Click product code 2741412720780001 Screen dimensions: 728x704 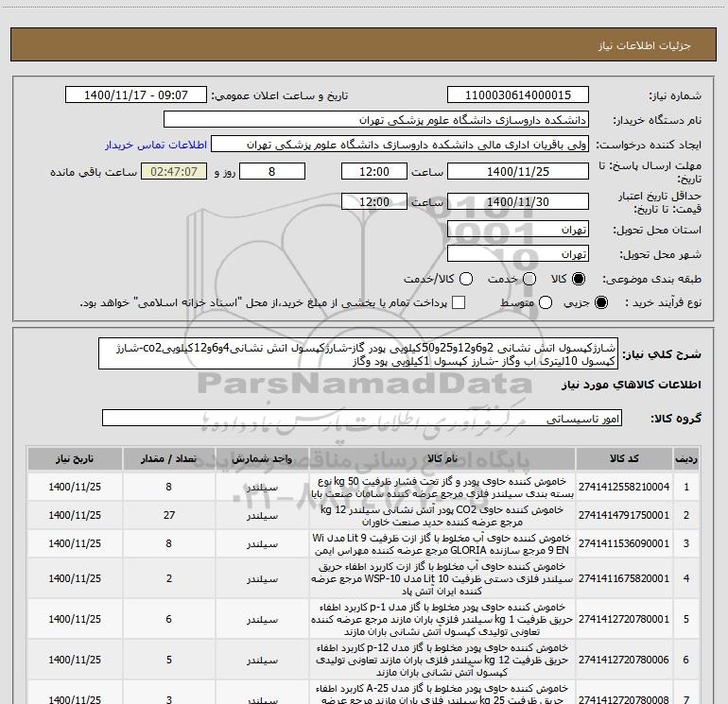pyautogui.click(x=624, y=619)
